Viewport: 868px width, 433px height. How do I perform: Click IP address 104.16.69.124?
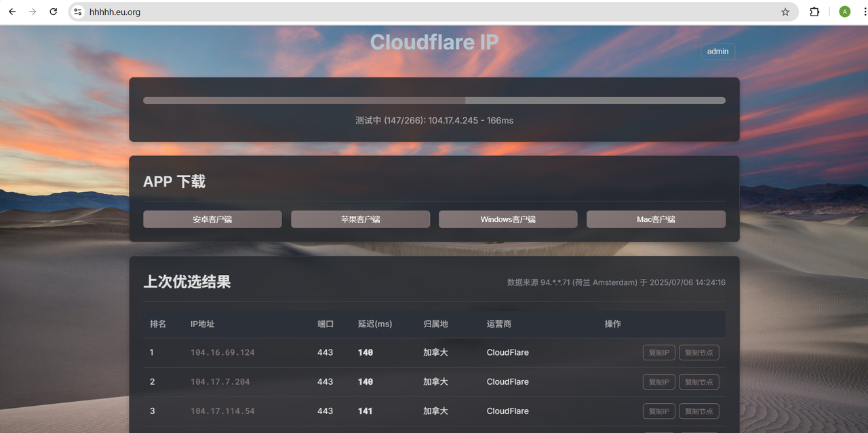pos(222,353)
